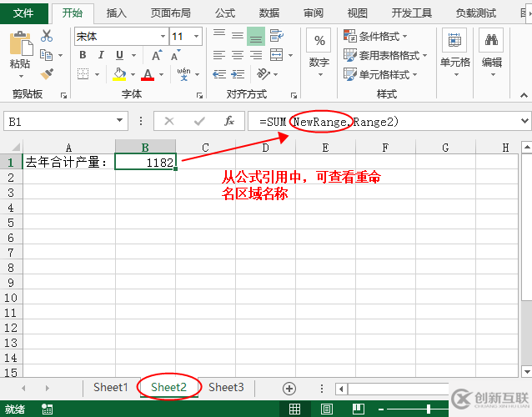Apply yellow fill color bucket
Viewport: 532px width, 417px height.
[x=119, y=74]
